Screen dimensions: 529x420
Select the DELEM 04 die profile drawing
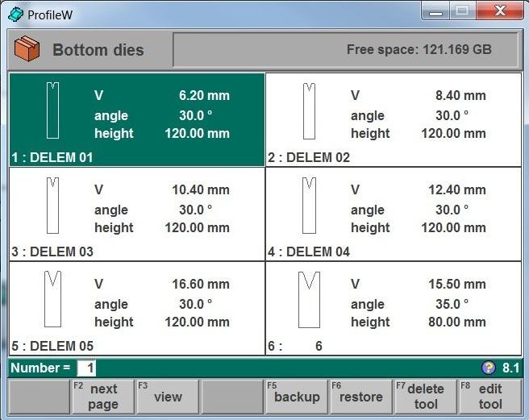coord(309,206)
